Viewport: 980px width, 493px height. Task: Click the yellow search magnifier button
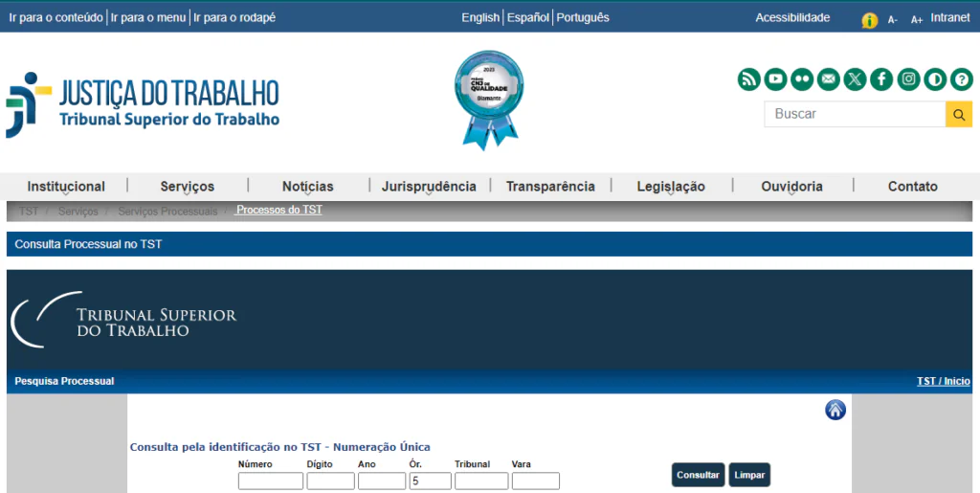[x=959, y=114]
